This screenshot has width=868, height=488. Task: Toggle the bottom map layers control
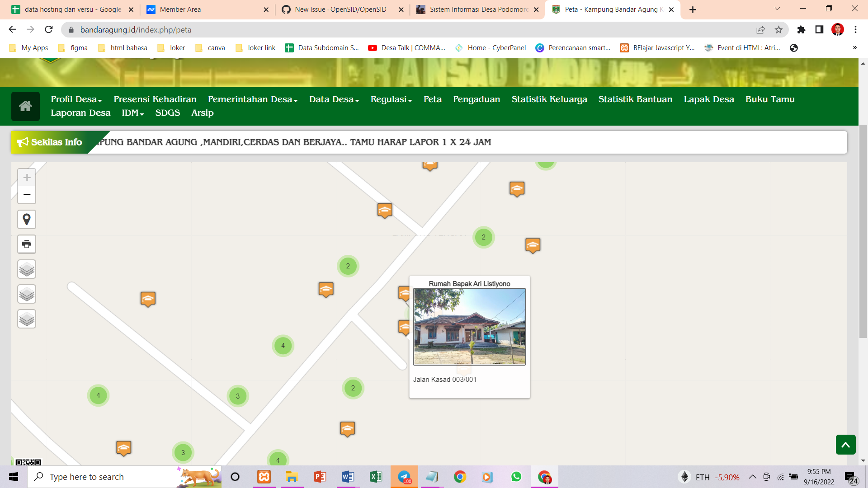pos(27,319)
